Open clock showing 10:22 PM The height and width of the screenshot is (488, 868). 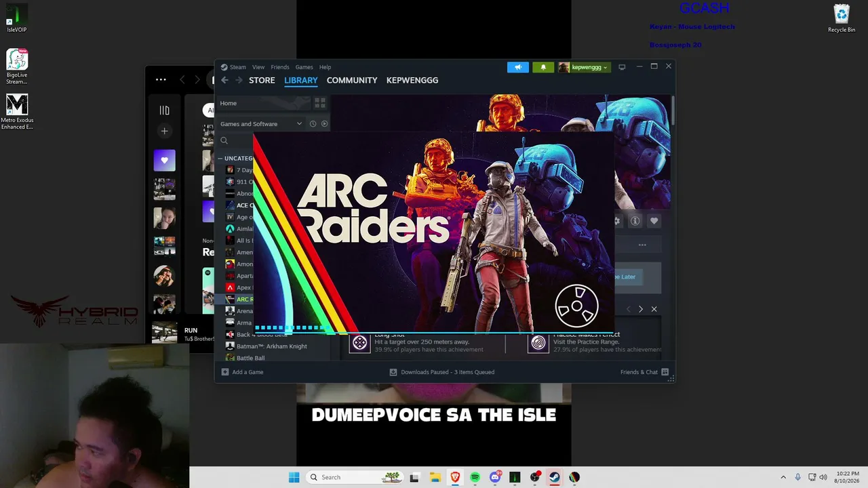pyautogui.click(x=848, y=477)
